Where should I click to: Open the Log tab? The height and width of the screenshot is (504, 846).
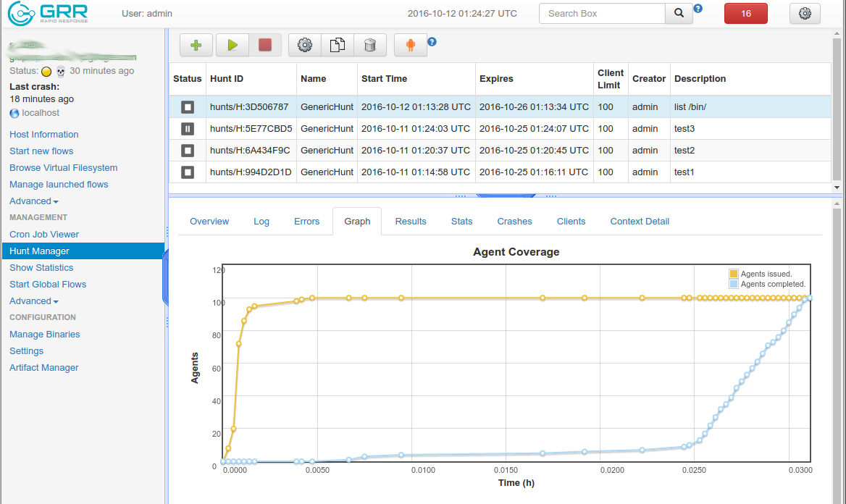261,222
